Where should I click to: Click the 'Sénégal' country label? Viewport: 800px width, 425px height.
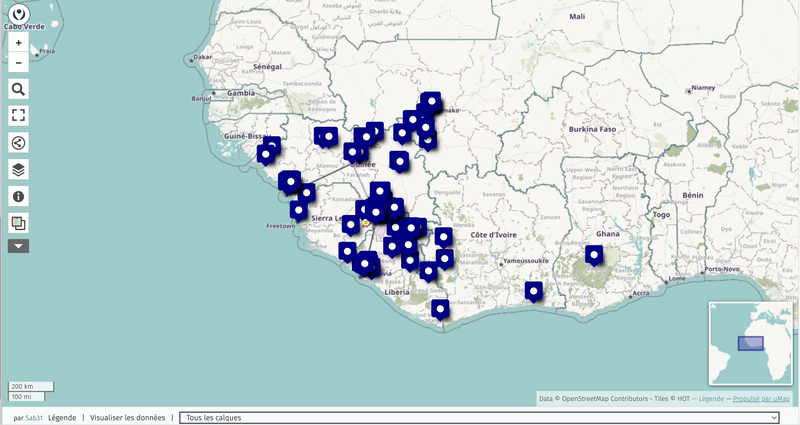(267, 67)
